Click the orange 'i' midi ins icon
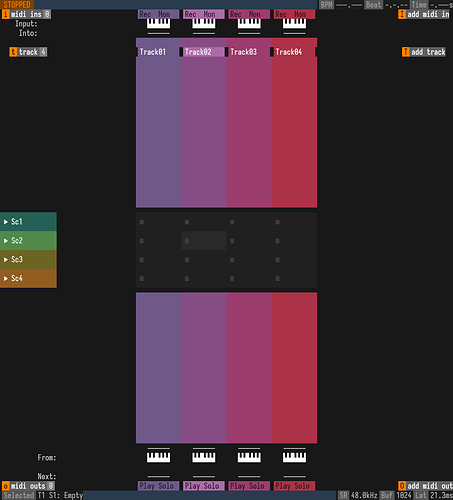This screenshot has height=500, width=453. pyautogui.click(x=5, y=14)
